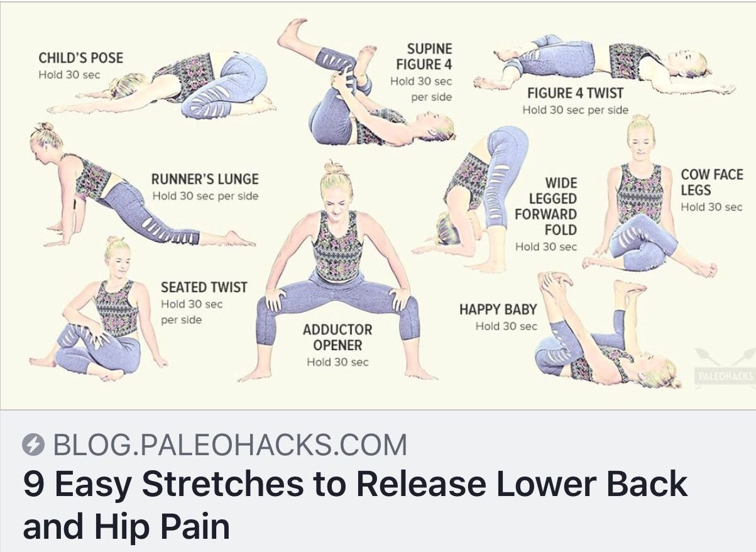This screenshot has height=552, width=756.
Task: Click the COW FACE LEGS text label
Action: click(x=711, y=182)
